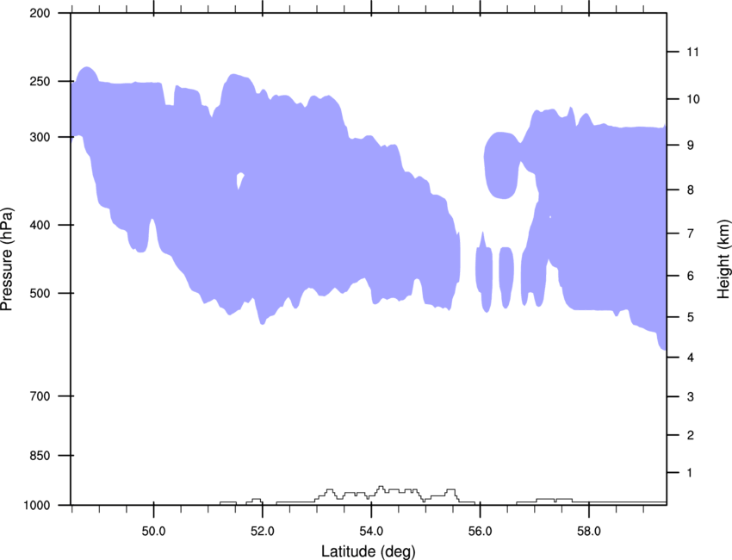The width and height of the screenshot is (732, 560).
Task: Click the 50.0 latitude label
Action: pos(153,532)
